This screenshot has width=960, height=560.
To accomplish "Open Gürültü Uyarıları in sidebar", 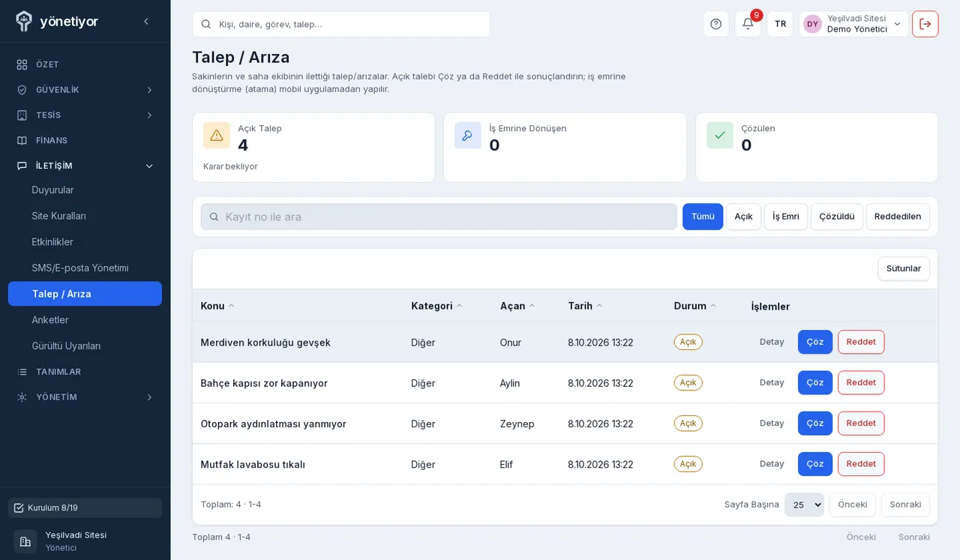I will coord(85,346).
